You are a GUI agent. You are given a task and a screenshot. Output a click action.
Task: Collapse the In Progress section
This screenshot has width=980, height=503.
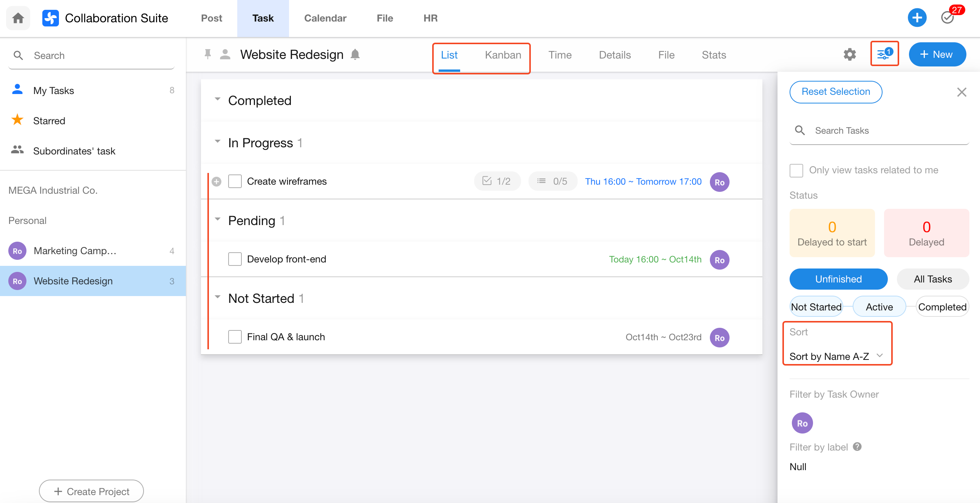[217, 142]
